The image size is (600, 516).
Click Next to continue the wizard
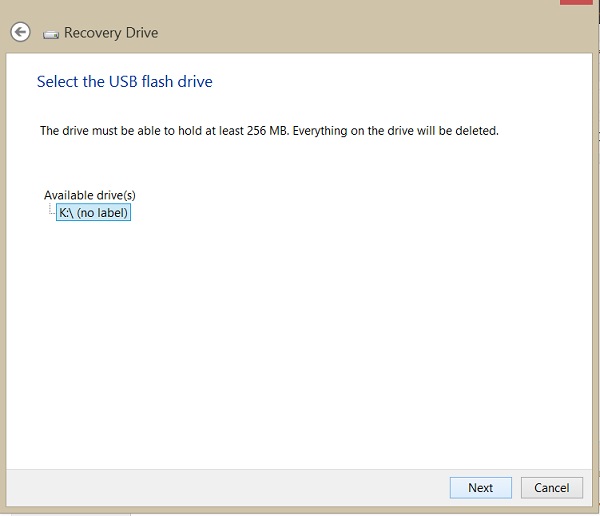[x=481, y=488]
